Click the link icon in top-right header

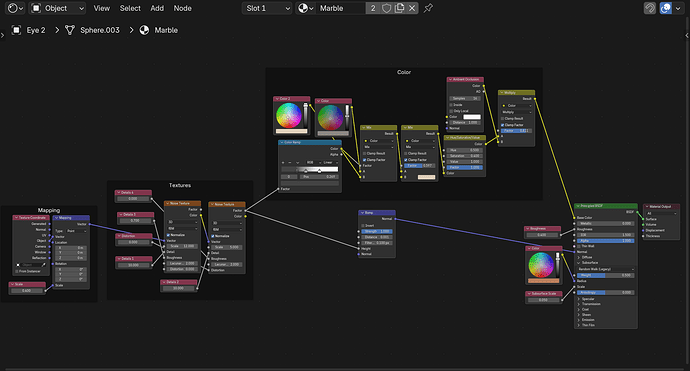click(x=650, y=8)
